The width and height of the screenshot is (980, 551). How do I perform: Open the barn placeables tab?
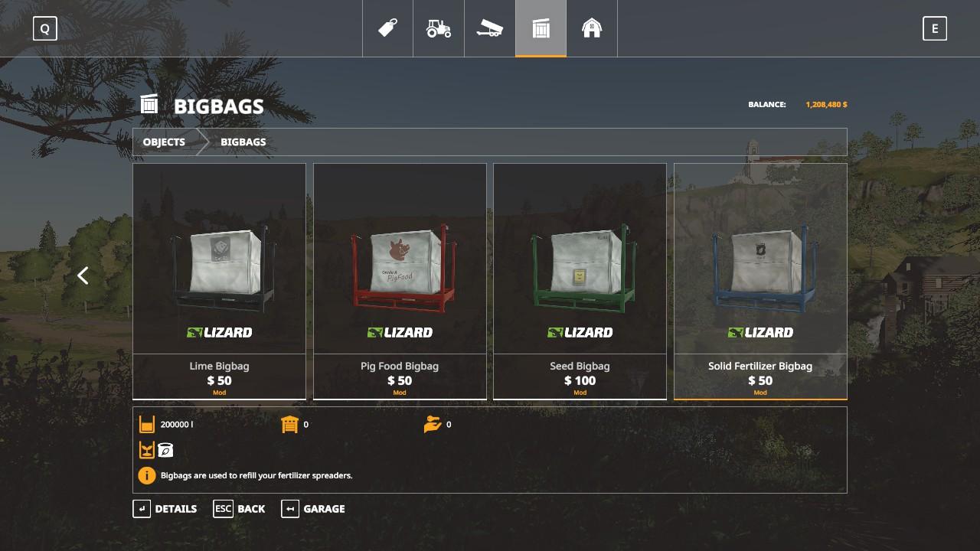[592, 28]
